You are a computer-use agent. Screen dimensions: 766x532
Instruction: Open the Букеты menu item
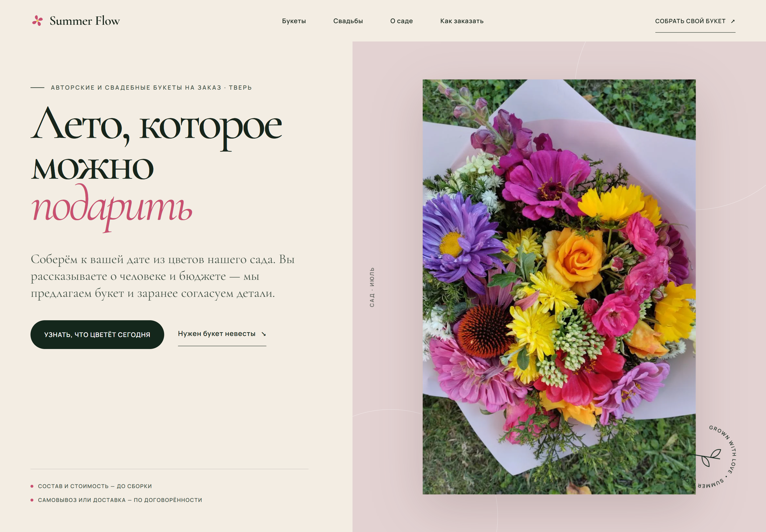point(294,21)
